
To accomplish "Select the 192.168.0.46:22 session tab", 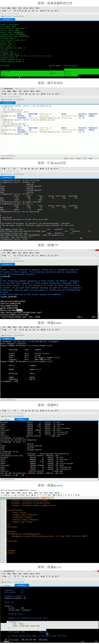I will pyautogui.click(x=8, y=177).
